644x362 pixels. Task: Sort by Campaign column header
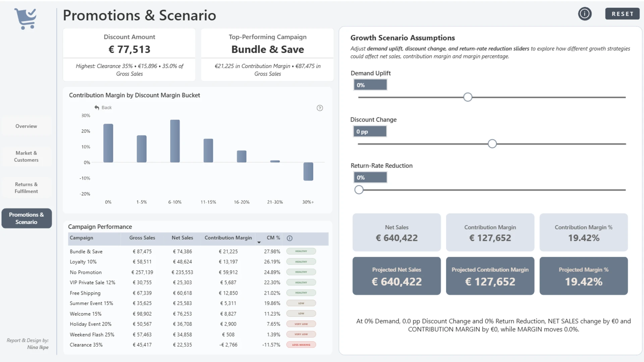[82, 238]
